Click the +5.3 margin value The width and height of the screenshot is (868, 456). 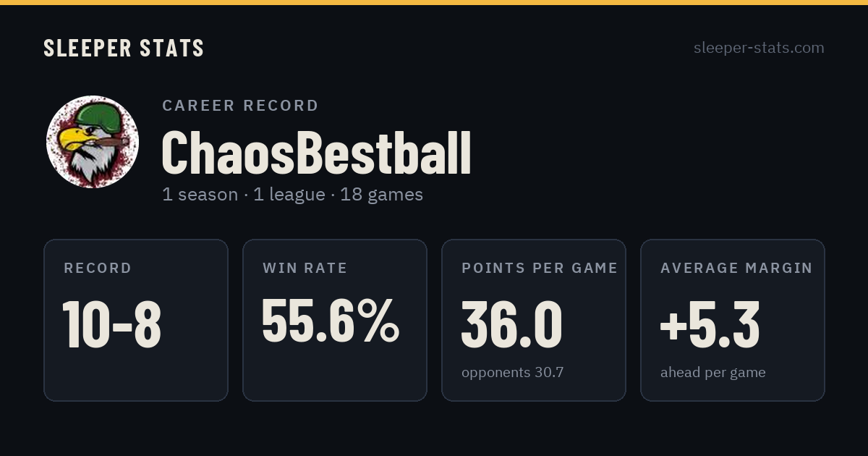click(x=710, y=324)
